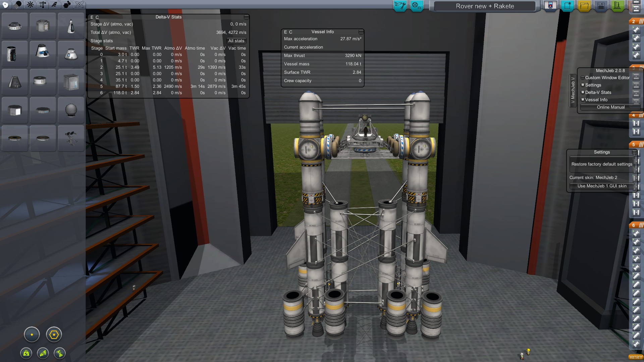Toggle the symmetry mode button
Screen dimensions: 644x362
pyautogui.click(x=32, y=335)
